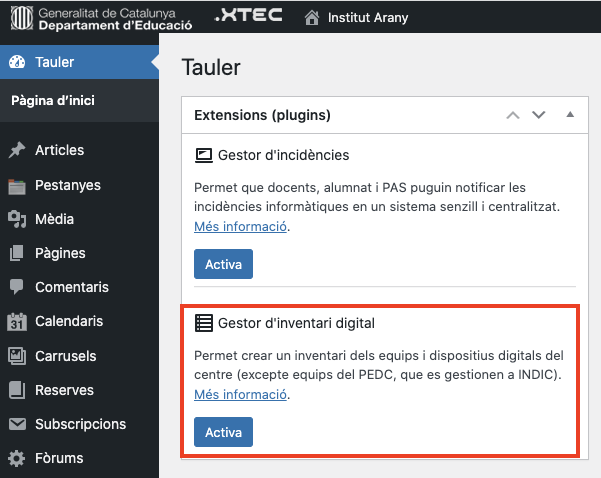The width and height of the screenshot is (601, 478).
Task: Move Extensions panel up with chevron arrow
Action: click(513, 115)
